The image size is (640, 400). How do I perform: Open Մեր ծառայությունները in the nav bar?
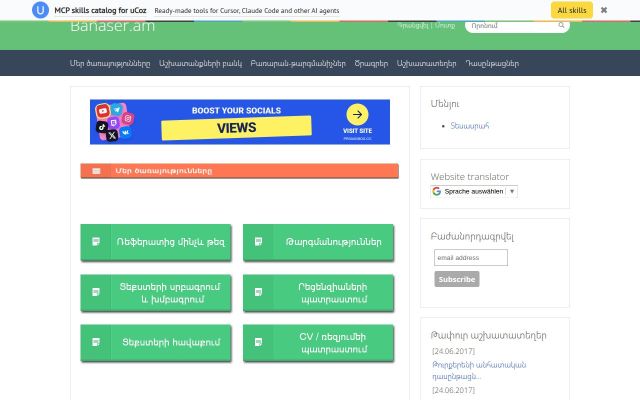click(x=110, y=63)
